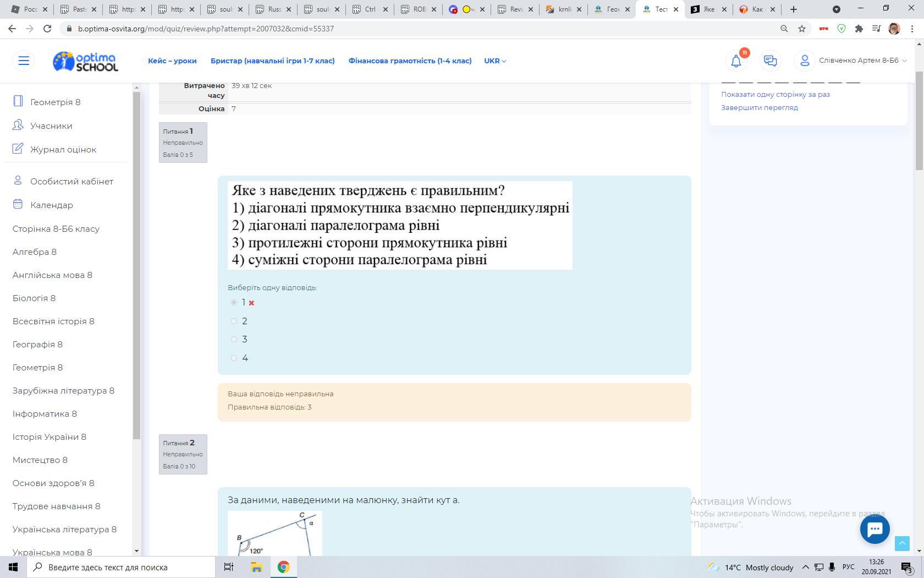The height and width of the screenshot is (578, 924).
Task: Click the Windows taskbar search box
Action: point(120,567)
